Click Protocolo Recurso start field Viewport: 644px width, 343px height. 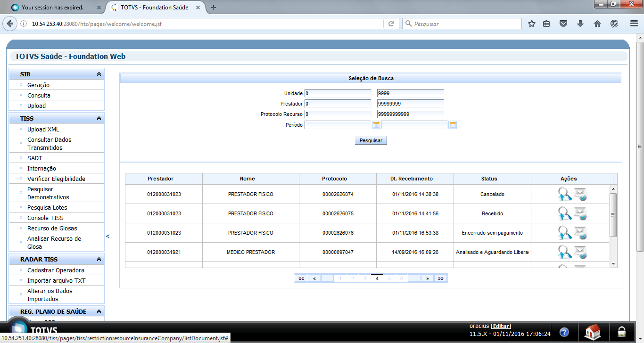(338, 114)
